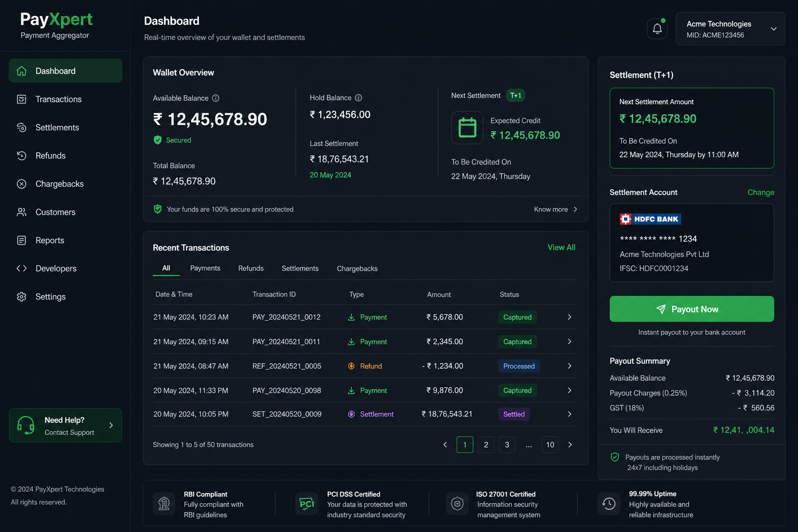Click the 20 May 2024 last settlement date
This screenshot has height=532, width=798.
pyautogui.click(x=330, y=175)
